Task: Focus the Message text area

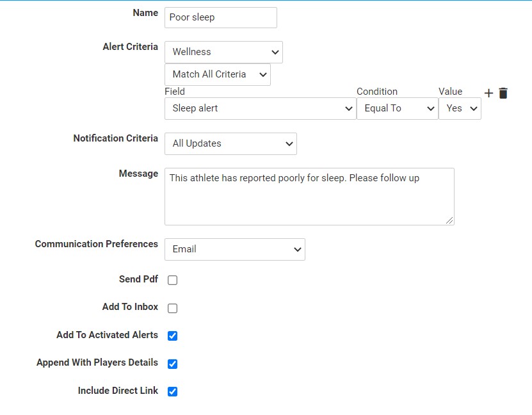Action: 309,197
